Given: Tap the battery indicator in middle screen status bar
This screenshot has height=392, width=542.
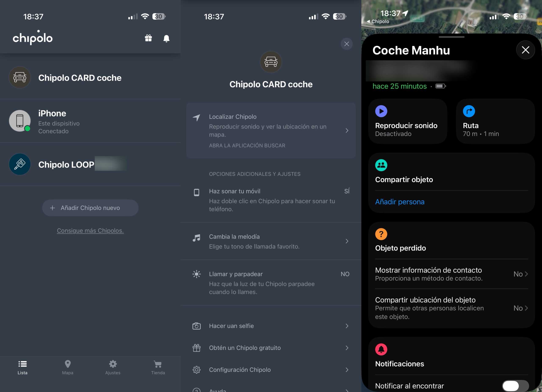Looking at the screenshot, I should [340, 17].
